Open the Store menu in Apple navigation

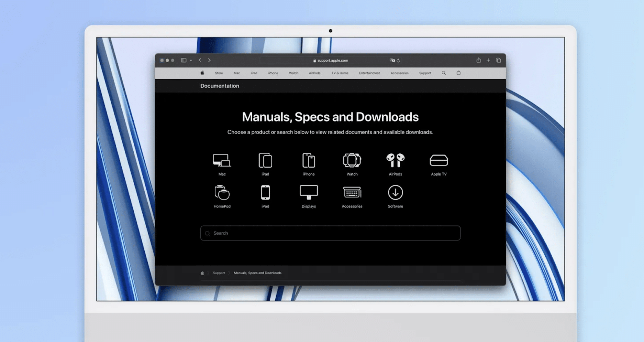(219, 73)
